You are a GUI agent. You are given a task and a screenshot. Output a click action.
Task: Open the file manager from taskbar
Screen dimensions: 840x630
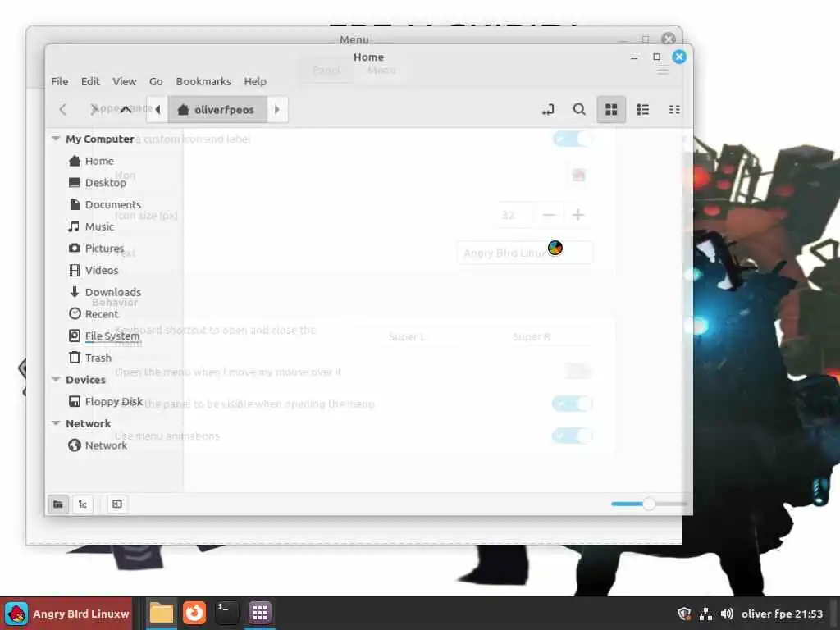162,613
